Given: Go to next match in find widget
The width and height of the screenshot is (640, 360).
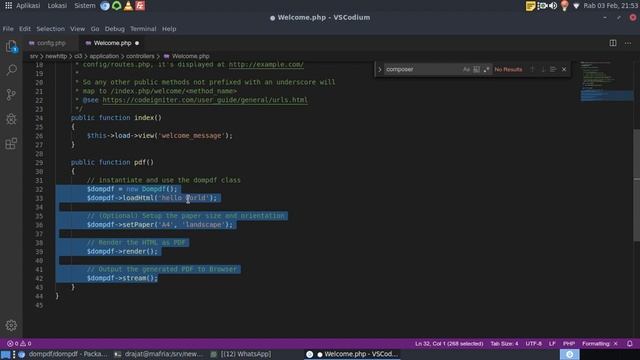Looking at the screenshot, I should pyautogui.click(x=543, y=69).
